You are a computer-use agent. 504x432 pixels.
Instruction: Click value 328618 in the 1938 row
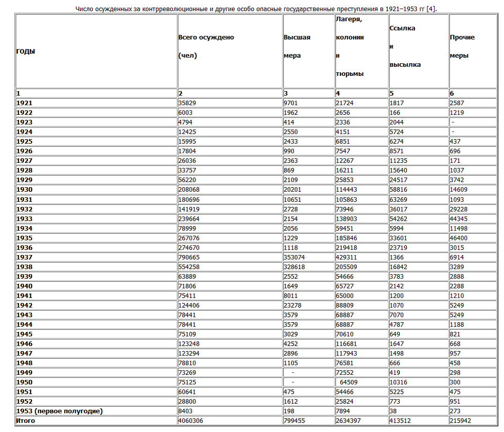click(309, 267)
